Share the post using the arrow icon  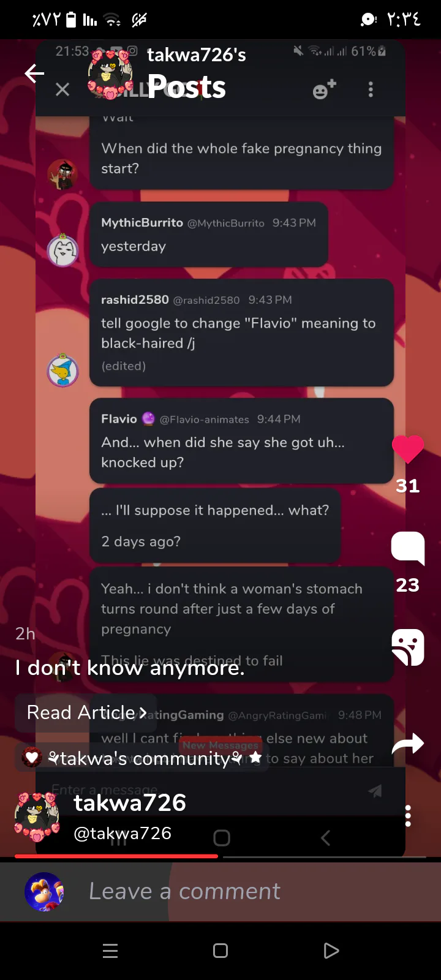(408, 744)
